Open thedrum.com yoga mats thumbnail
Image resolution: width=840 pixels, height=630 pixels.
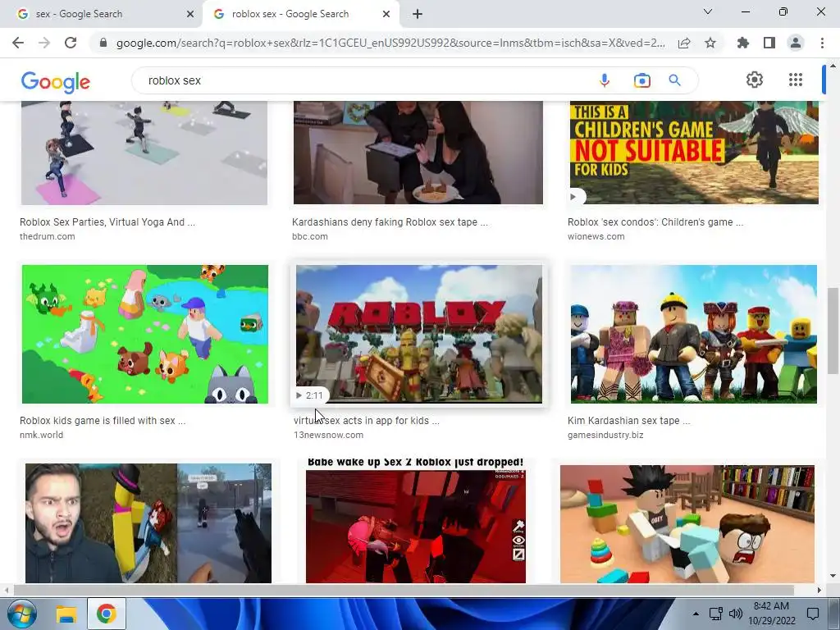(x=144, y=153)
